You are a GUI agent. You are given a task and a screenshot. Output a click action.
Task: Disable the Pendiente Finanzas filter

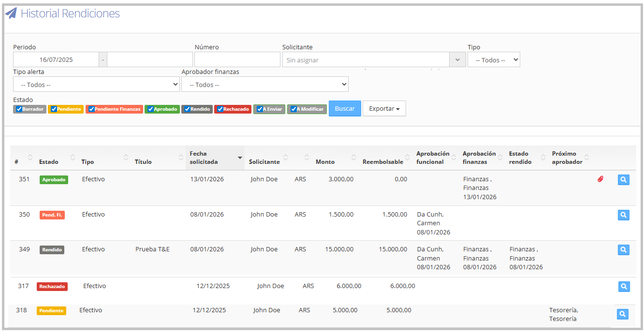point(91,109)
